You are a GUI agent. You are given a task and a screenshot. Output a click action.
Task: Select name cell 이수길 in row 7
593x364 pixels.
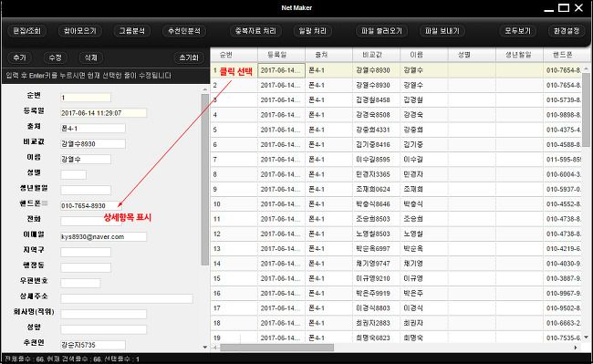424,160
